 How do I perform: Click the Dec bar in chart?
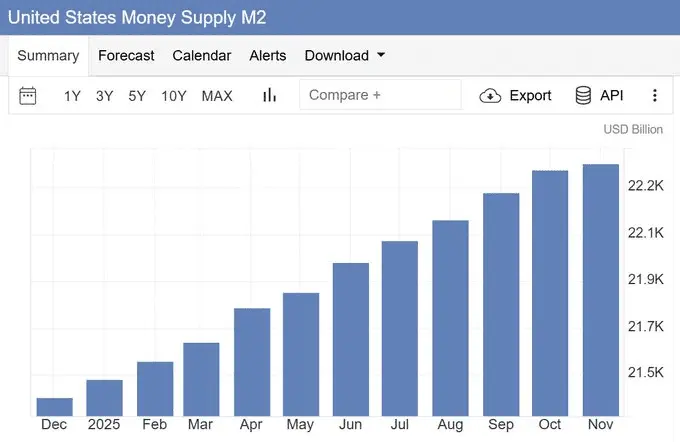[x=55, y=407]
